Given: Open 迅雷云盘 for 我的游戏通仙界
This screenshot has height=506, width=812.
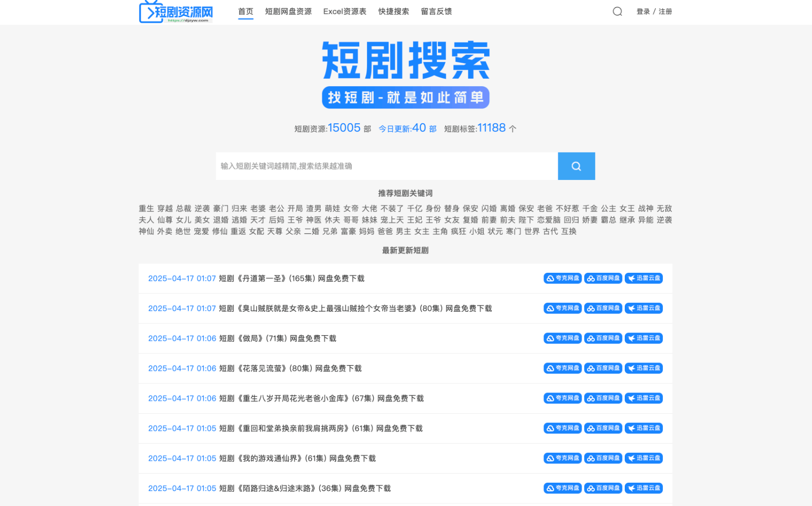Looking at the screenshot, I should click(644, 458).
